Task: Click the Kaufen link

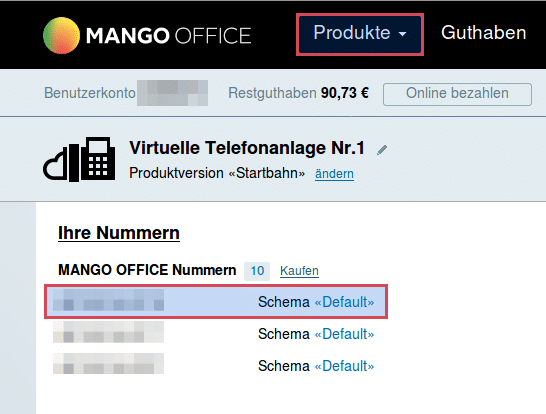Action: pyautogui.click(x=299, y=271)
